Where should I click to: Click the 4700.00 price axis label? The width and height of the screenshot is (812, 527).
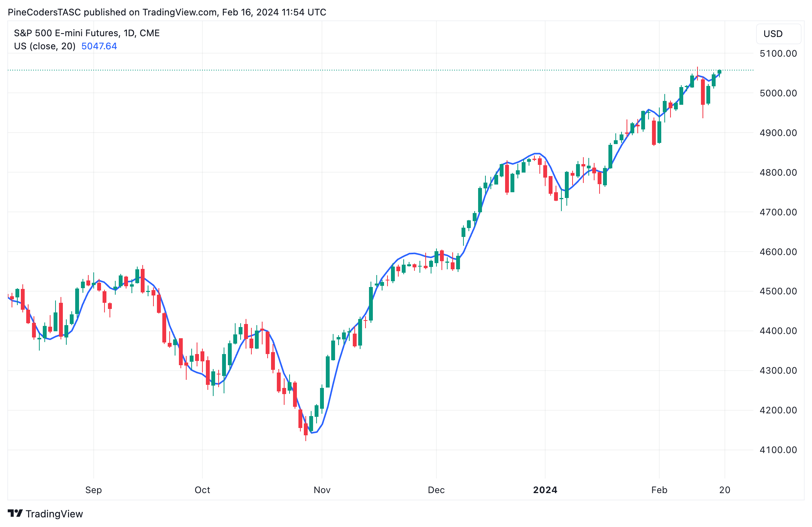[x=778, y=212]
